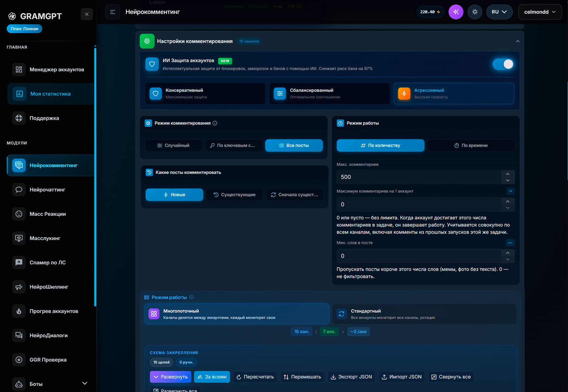Close the sidebar with X button
The width and height of the screenshot is (568, 392).
click(x=87, y=14)
